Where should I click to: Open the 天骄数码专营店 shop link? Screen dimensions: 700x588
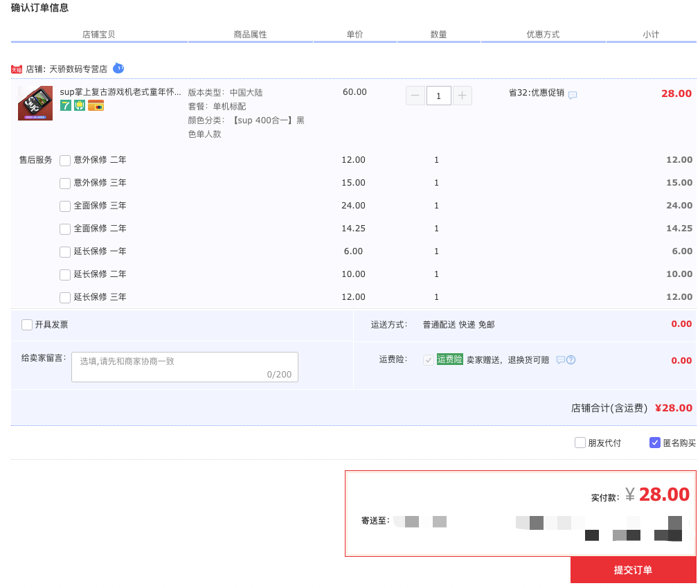point(78,69)
